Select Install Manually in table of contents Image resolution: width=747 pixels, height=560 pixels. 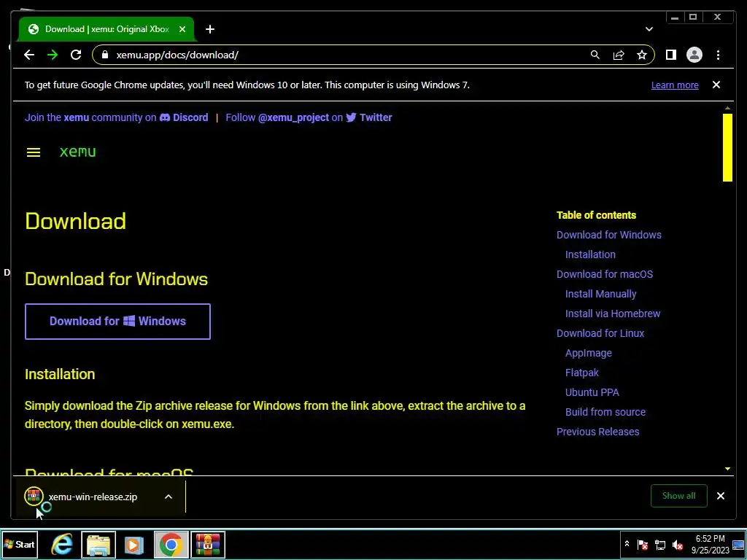[x=601, y=294]
